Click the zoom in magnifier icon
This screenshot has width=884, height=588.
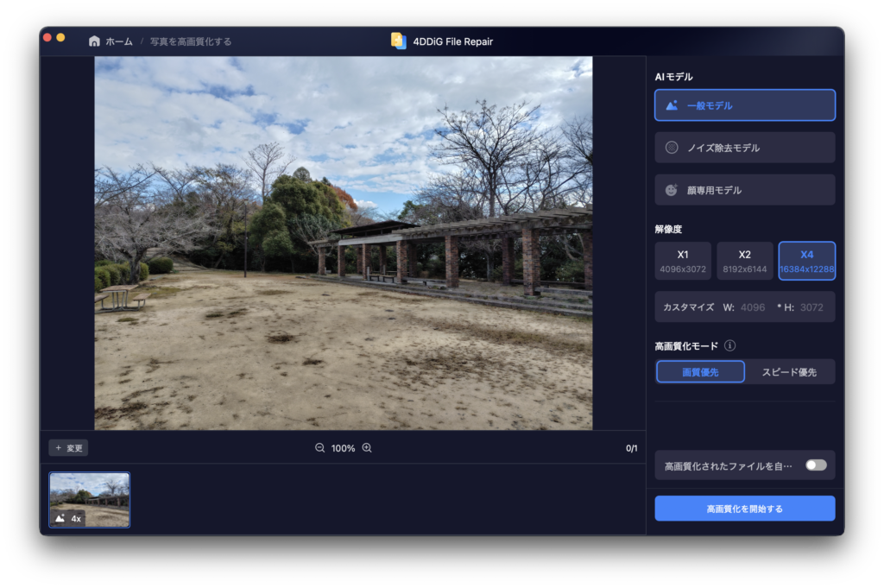[367, 448]
